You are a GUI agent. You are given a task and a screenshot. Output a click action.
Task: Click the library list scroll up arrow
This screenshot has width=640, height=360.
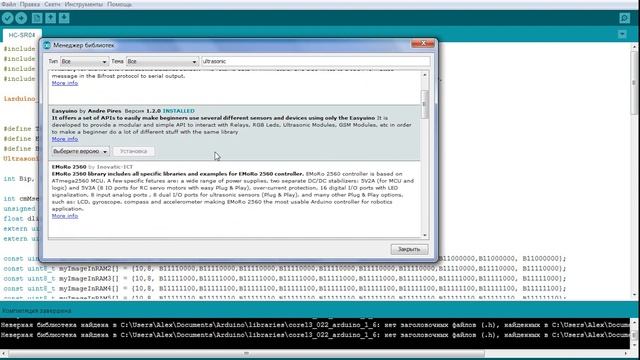click(x=424, y=75)
